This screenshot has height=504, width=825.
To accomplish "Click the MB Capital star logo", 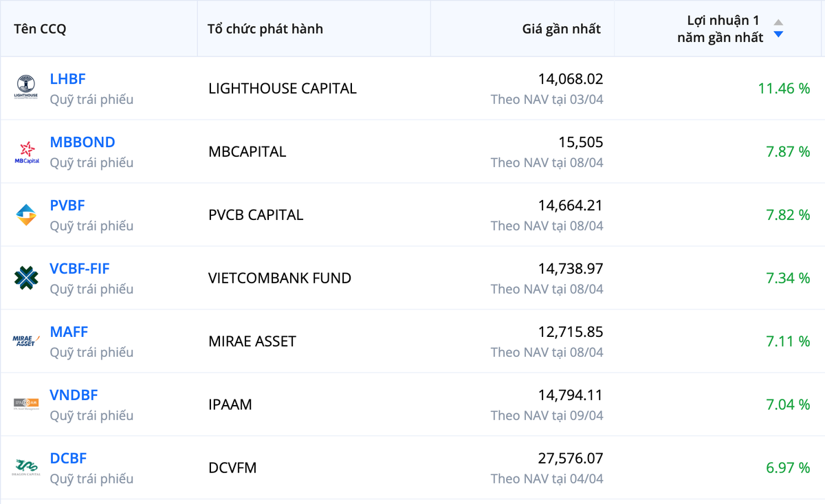I will point(27,152).
